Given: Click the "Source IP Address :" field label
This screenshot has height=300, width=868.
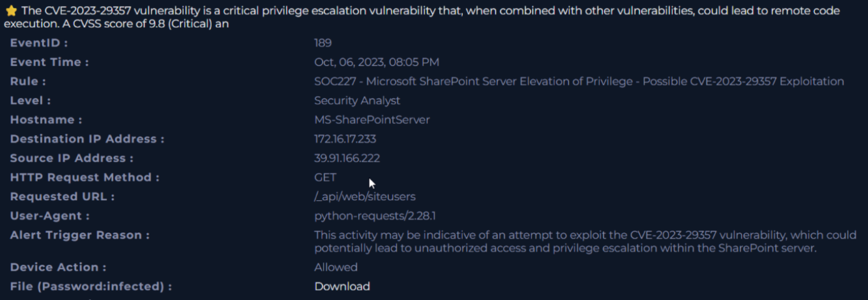Looking at the screenshot, I should pyautogui.click(x=71, y=158).
